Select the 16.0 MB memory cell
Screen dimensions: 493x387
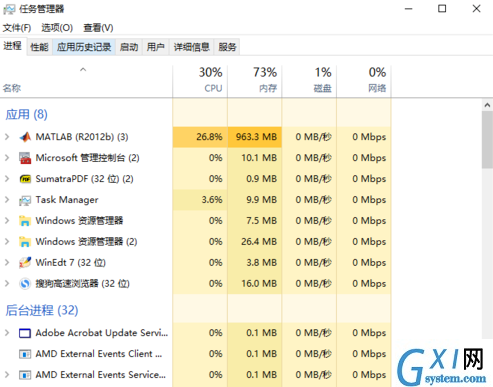[255, 284]
